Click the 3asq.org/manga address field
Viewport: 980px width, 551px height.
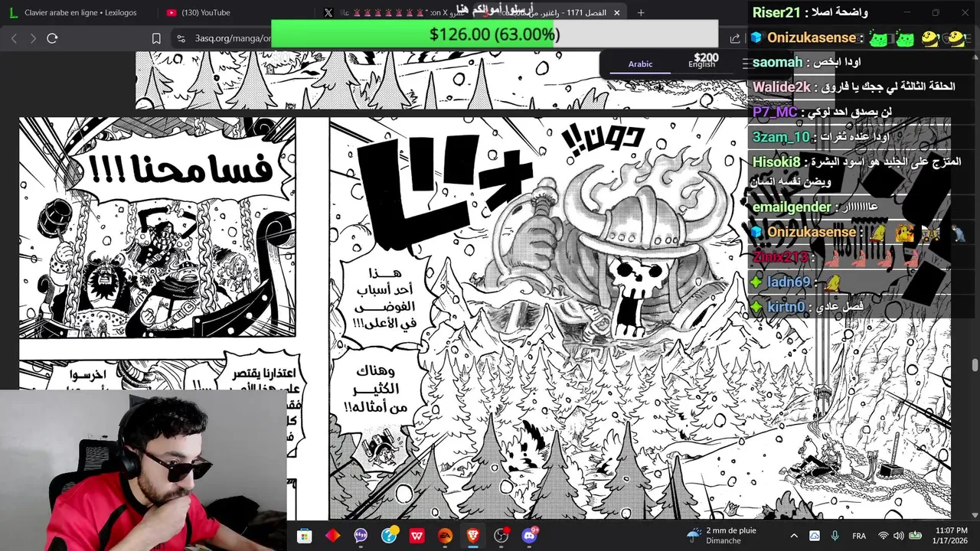pyautogui.click(x=232, y=38)
